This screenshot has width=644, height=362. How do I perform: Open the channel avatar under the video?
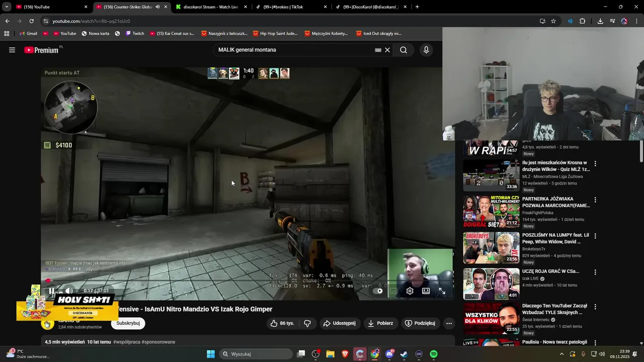coord(48,323)
